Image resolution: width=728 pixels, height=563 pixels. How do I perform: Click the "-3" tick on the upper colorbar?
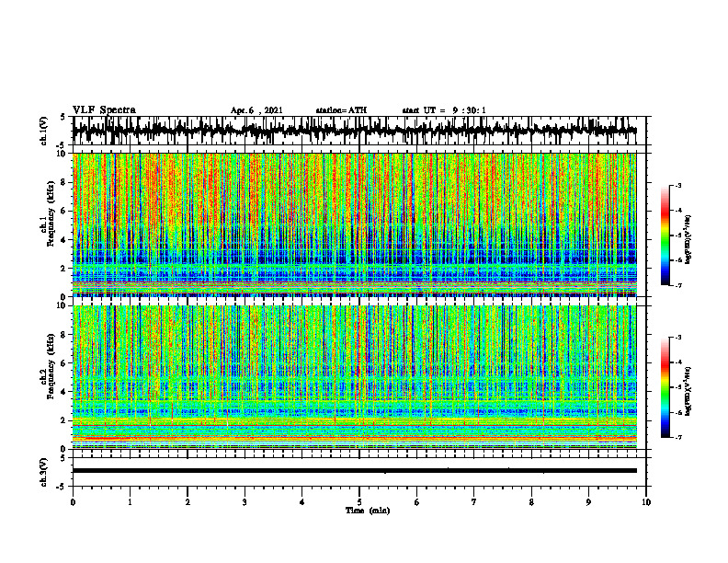point(678,185)
